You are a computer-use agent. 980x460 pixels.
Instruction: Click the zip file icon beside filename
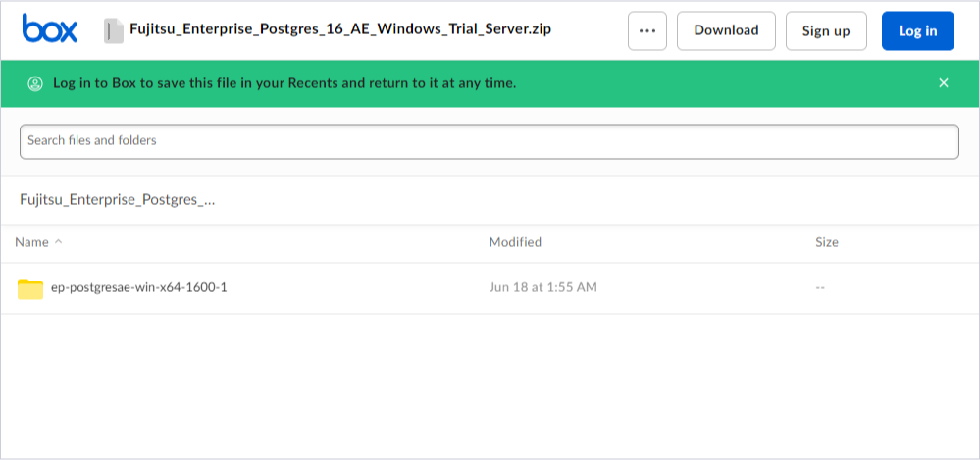click(113, 30)
